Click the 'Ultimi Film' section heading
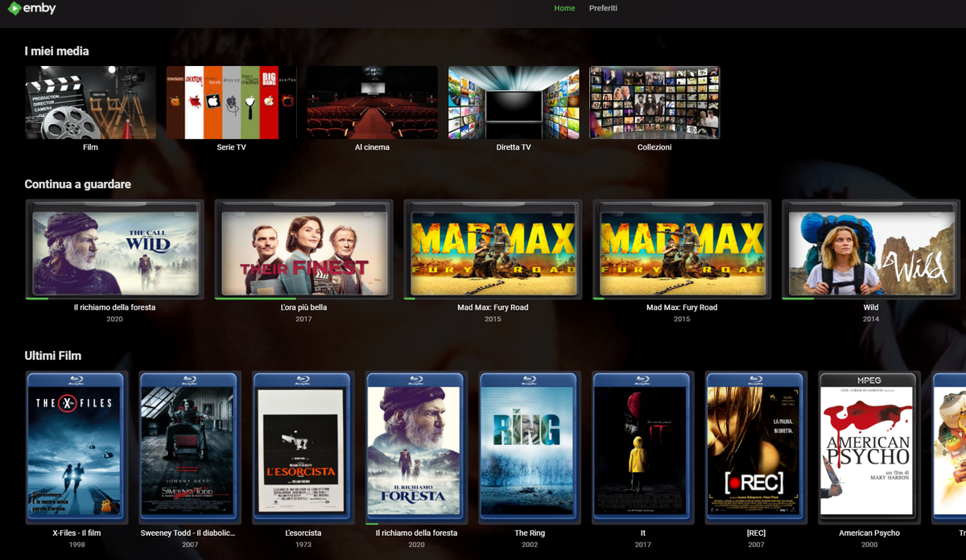Viewport: 966px width, 560px height. [x=52, y=356]
